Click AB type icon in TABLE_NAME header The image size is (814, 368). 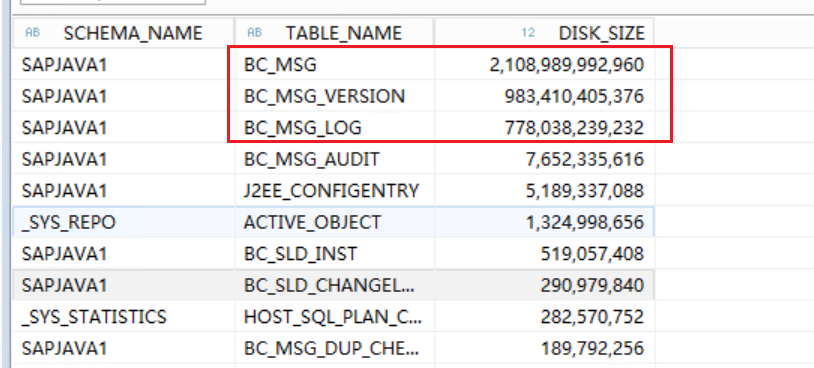pyautogui.click(x=254, y=33)
